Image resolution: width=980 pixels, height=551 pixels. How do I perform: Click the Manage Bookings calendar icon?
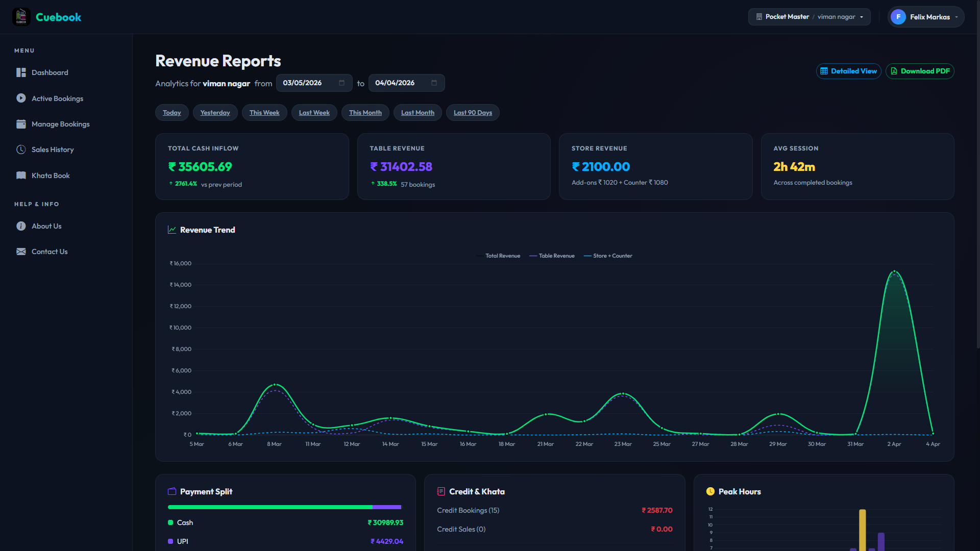(21, 124)
